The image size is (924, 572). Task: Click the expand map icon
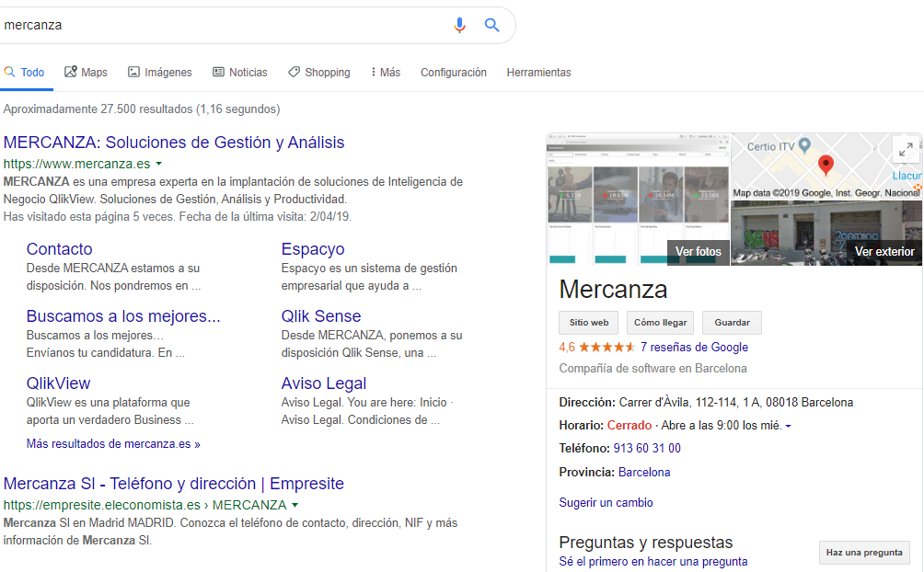click(x=906, y=150)
